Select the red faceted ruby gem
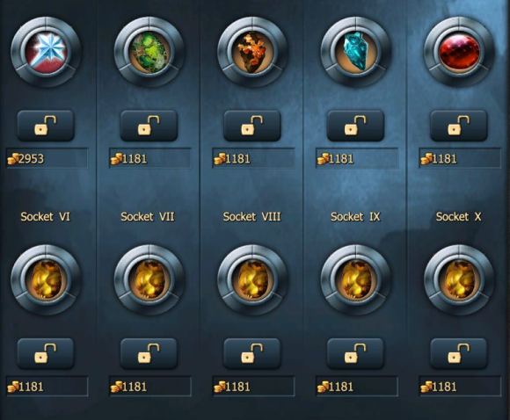This screenshot has width=510, height=420. click(x=459, y=52)
